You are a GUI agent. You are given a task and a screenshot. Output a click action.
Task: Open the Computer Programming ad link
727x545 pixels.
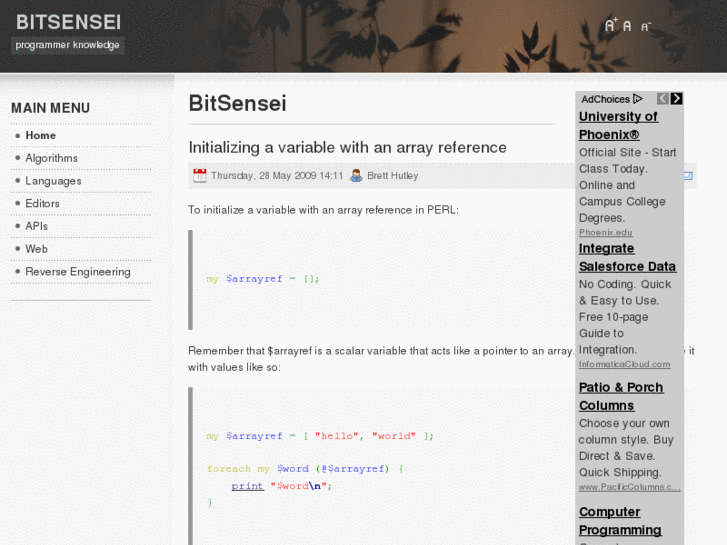click(620, 521)
